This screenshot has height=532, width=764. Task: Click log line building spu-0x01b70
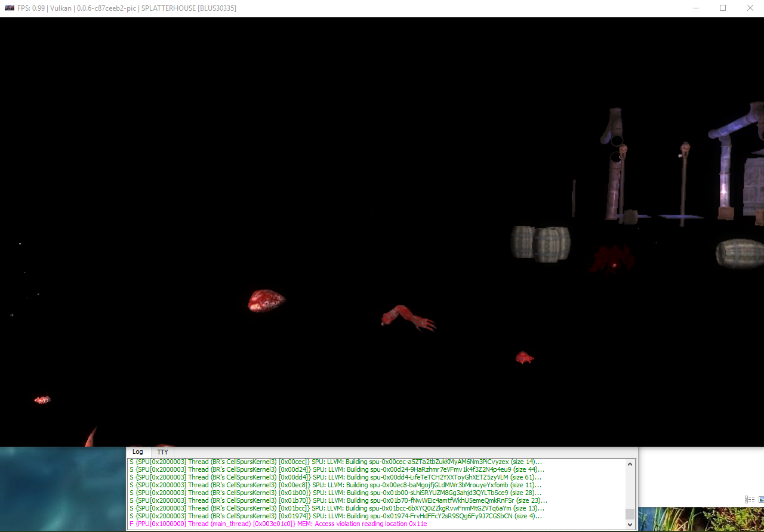338,500
